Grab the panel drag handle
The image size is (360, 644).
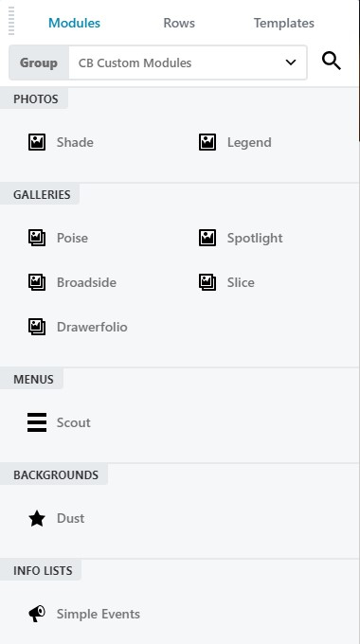(x=11, y=21)
